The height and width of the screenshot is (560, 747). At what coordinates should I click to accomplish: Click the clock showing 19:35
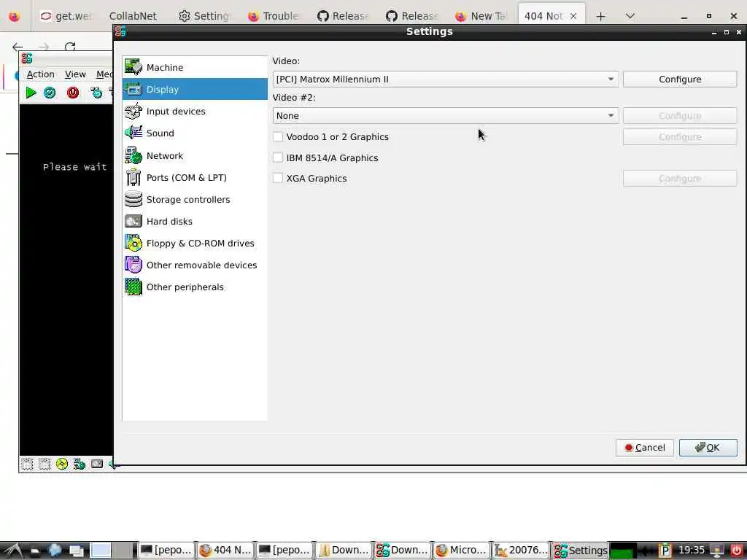(x=692, y=550)
